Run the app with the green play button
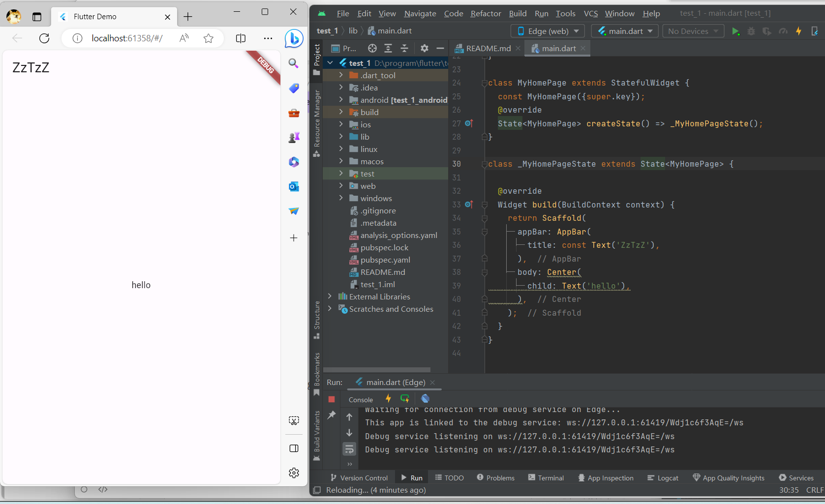Image resolution: width=825 pixels, height=504 pixels. coord(735,31)
